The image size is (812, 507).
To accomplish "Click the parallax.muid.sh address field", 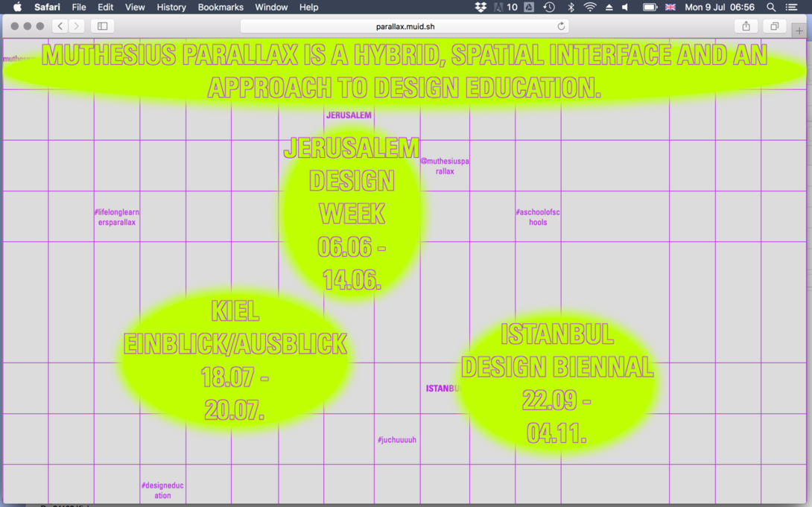I will pos(405,26).
